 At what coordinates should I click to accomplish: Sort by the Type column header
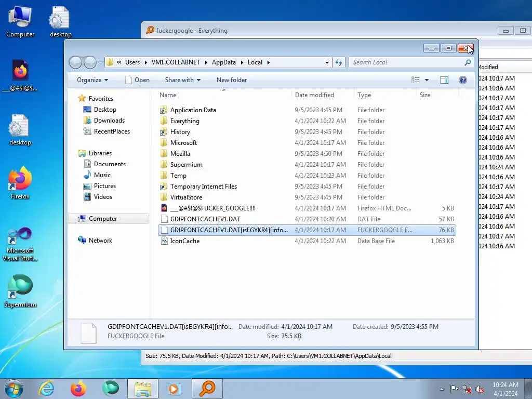[385, 95]
